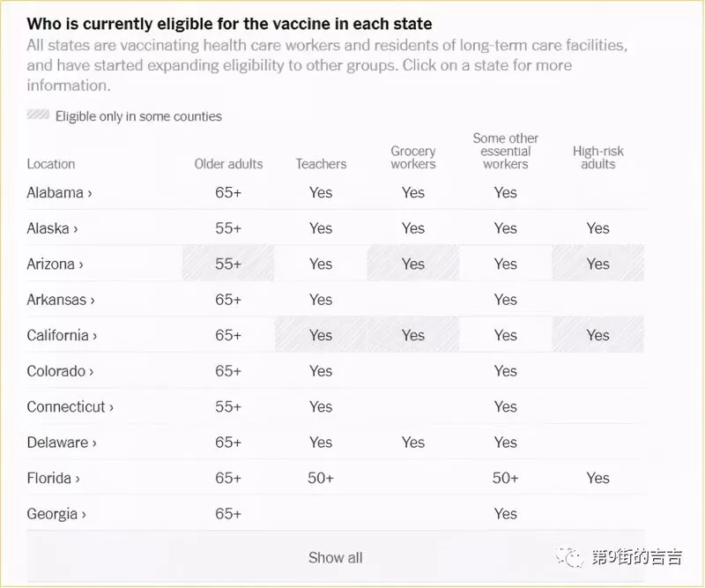
Task: Click the High-risk adults column header
Action: click(x=598, y=158)
